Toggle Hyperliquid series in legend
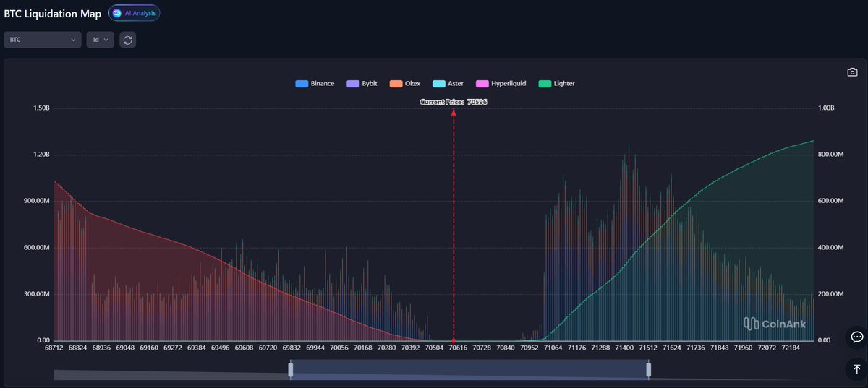Image resolution: width=868 pixels, height=388 pixels. [501, 84]
